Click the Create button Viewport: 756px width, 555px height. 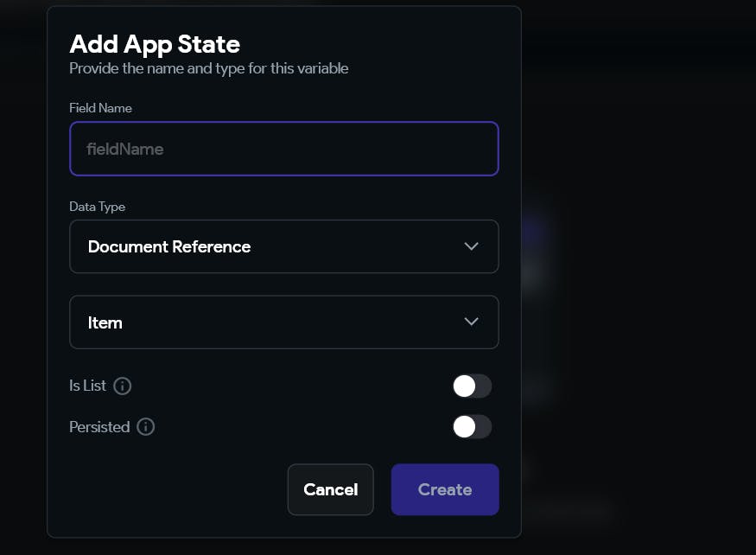click(x=444, y=489)
